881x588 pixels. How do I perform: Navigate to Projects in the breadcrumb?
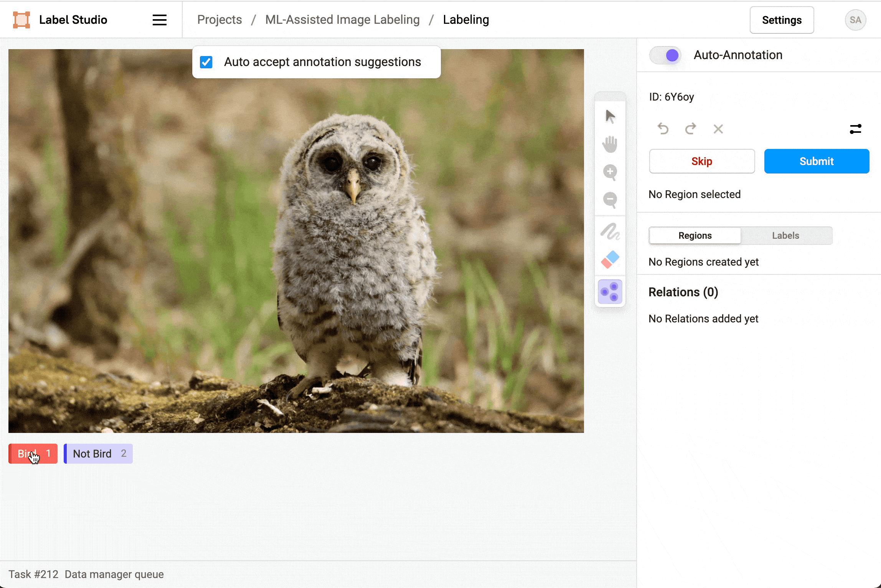pos(219,19)
